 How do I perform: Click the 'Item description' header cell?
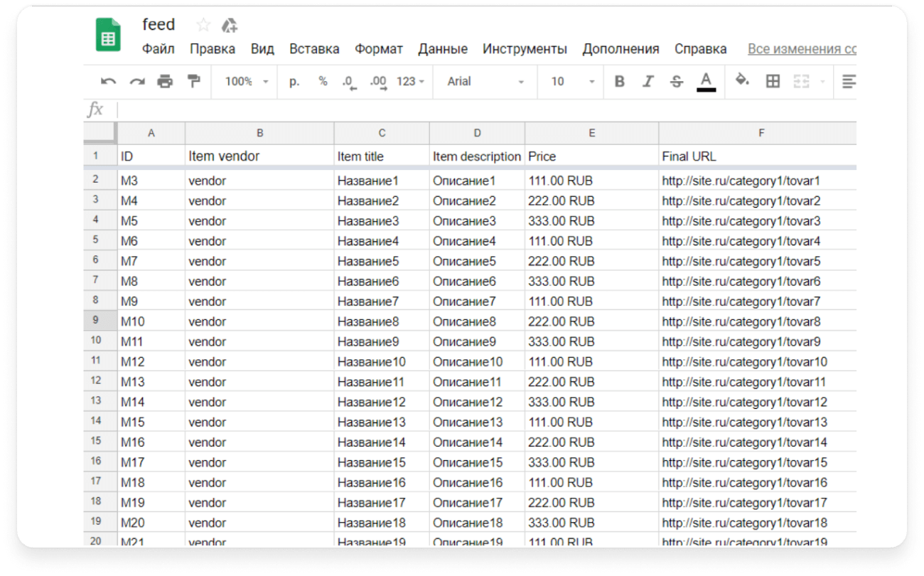click(x=477, y=156)
